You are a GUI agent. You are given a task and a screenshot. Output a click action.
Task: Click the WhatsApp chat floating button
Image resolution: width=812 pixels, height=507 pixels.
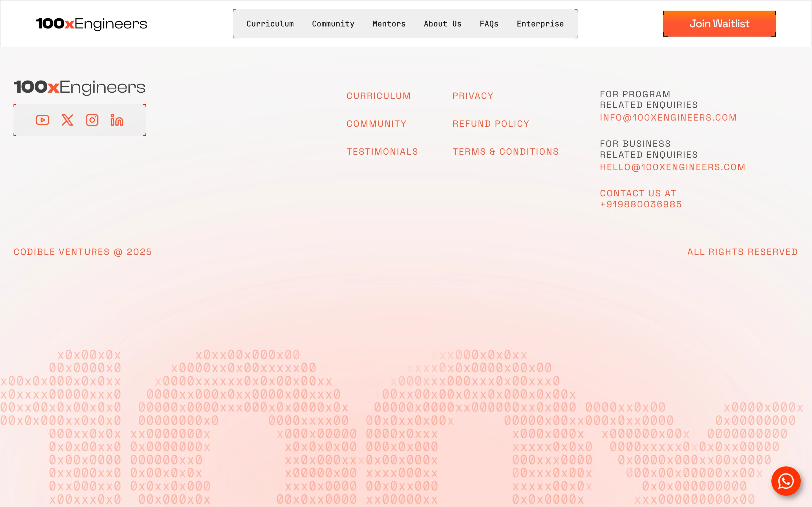tap(786, 481)
